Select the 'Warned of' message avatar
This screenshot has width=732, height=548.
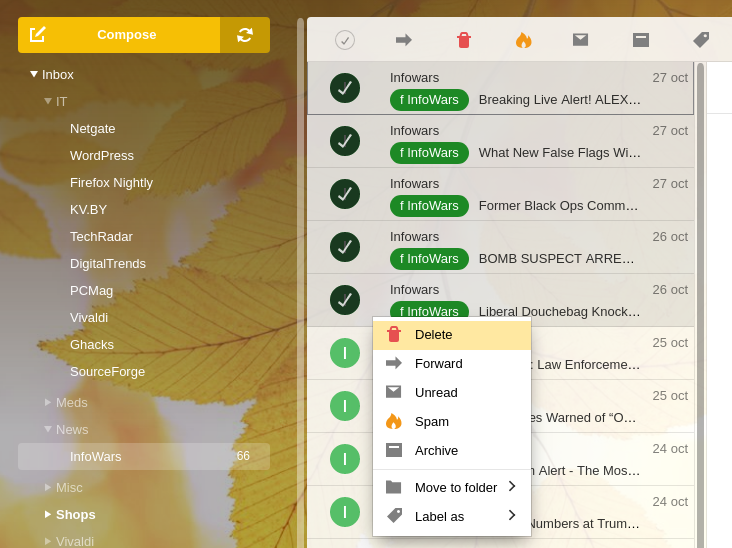(x=345, y=406)
